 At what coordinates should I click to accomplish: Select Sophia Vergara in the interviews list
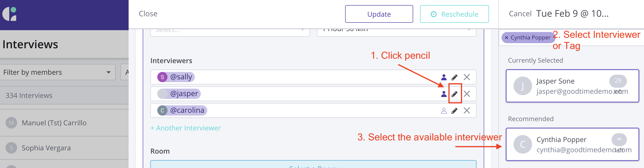(x=46, y=148)
